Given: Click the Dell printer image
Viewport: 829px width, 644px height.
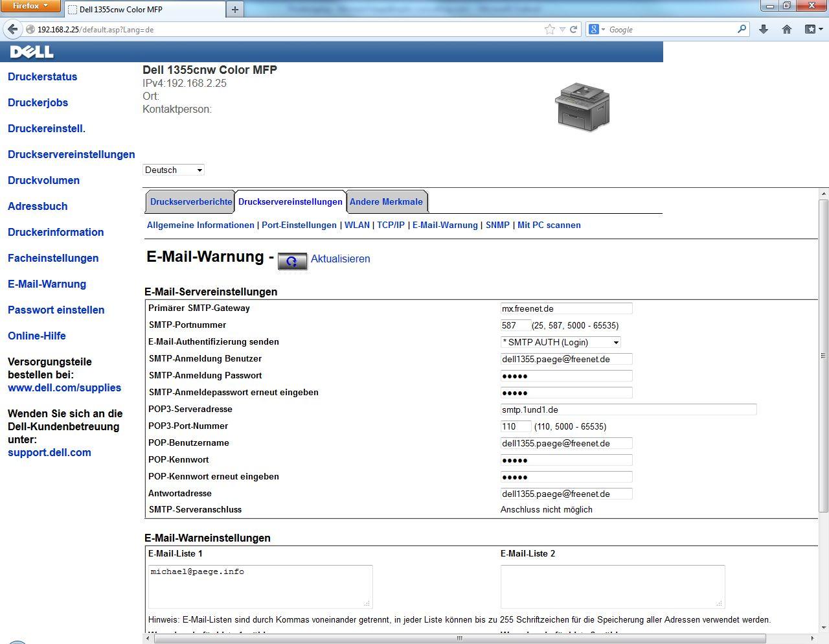Looking at the screenshot, I should point(582,107).
